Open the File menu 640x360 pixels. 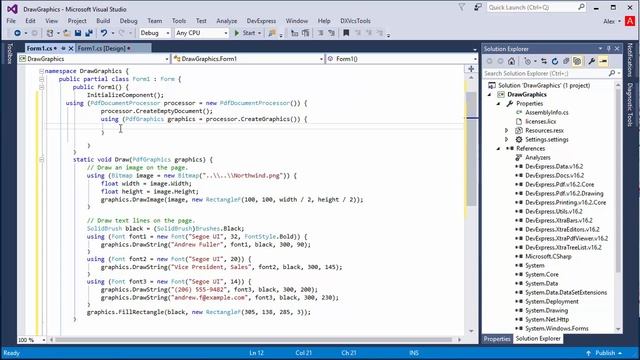pyautogui.click(x=11, y=21)
